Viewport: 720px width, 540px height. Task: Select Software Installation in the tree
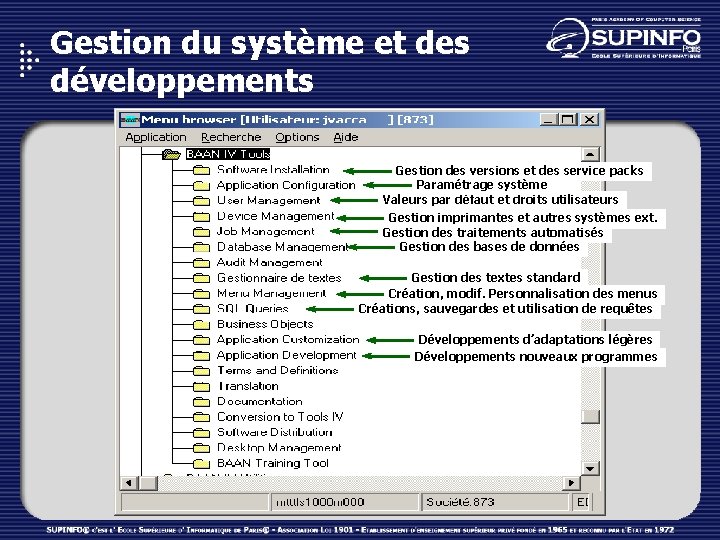coord(273,170)
